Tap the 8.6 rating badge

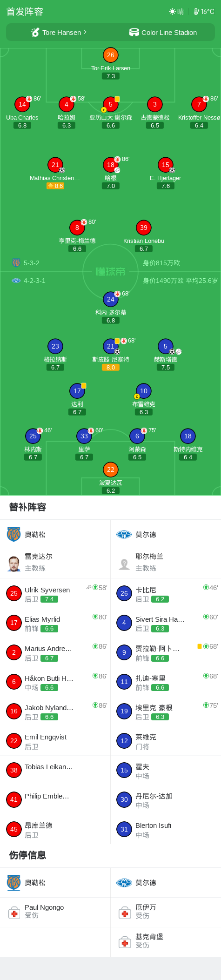pos(55,186)
